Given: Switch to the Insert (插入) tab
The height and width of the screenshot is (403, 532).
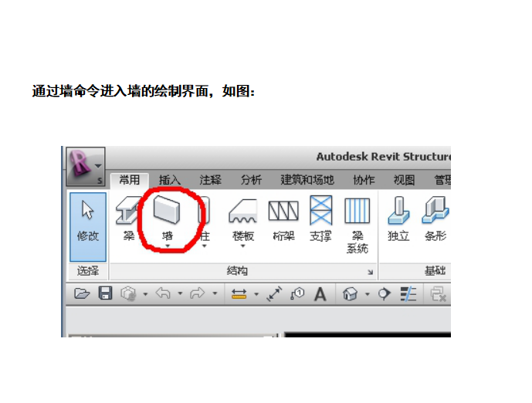Looking at the screenshot, I should tap(169, 180).
